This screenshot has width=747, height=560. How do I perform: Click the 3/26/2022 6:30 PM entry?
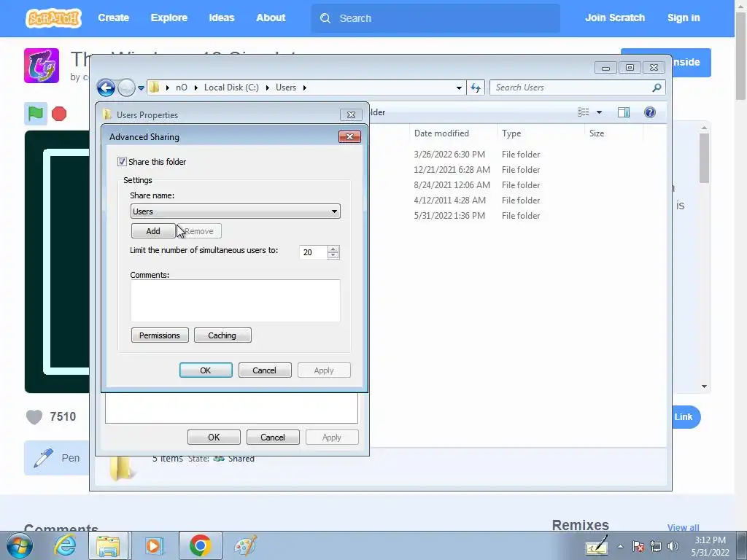tap(449, 155)
